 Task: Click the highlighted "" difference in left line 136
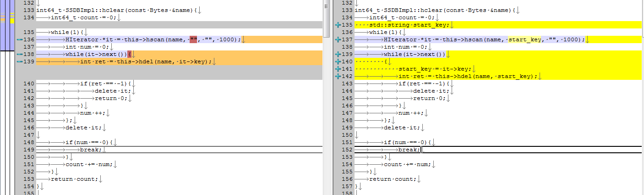coord(193,39)
